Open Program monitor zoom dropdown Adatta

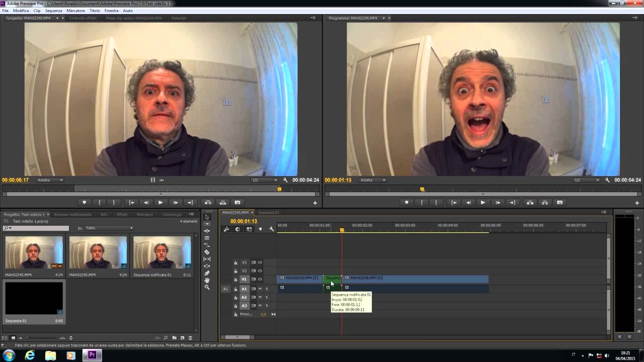tap(373, 180)
